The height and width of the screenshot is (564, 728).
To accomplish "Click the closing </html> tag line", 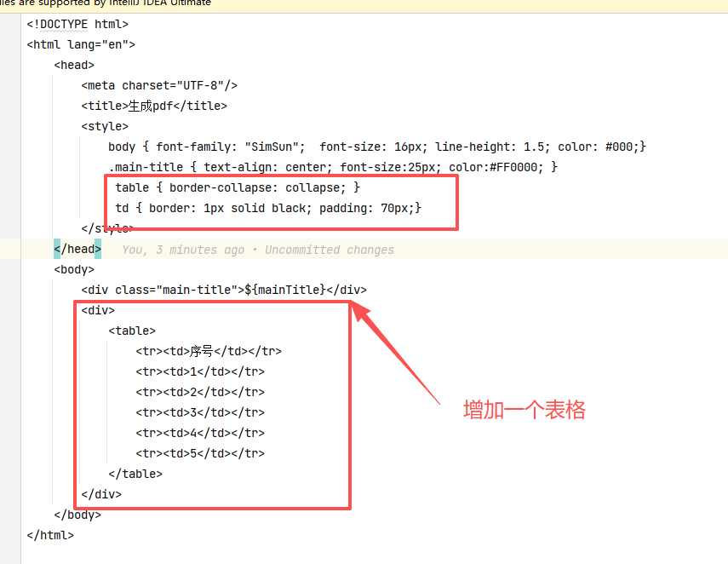I will point(50,535).
